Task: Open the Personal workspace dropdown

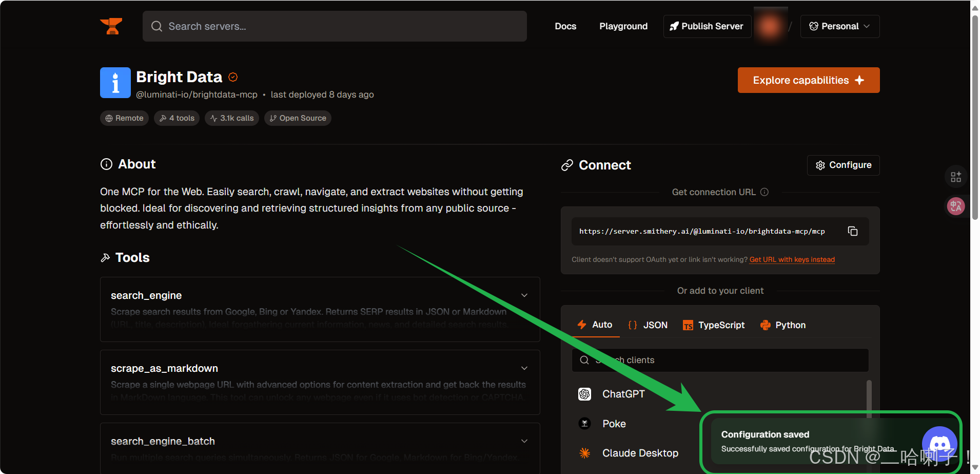Action: (839, 26)
